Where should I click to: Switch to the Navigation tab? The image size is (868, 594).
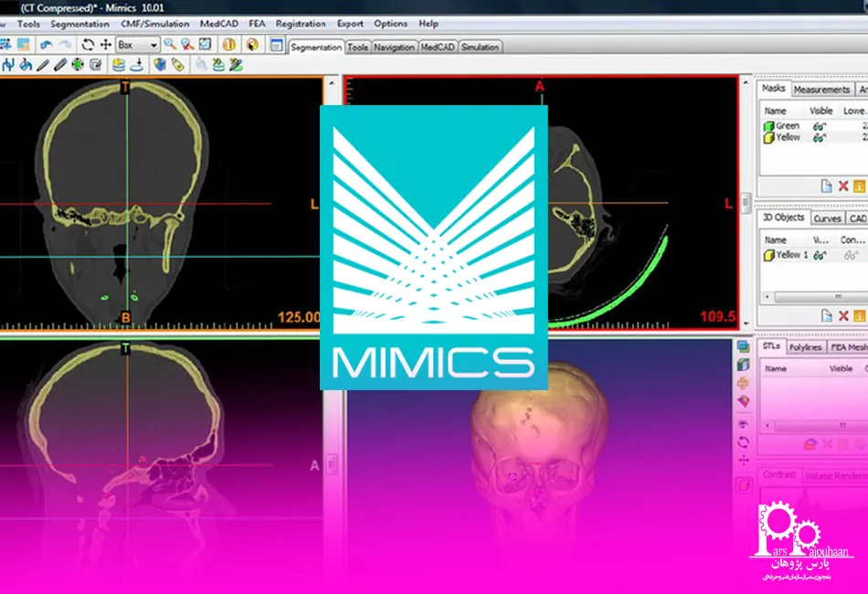394,47
